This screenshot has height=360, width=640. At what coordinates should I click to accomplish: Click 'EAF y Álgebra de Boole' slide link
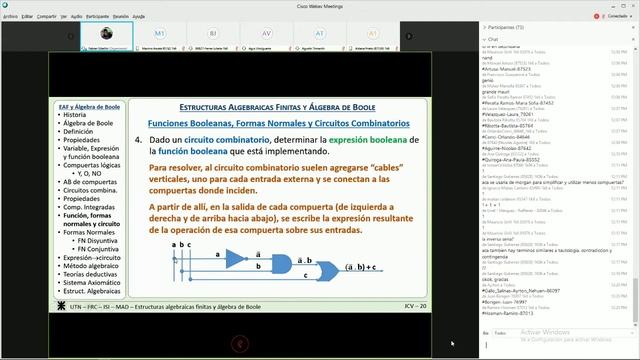click(x=89, y=107)
